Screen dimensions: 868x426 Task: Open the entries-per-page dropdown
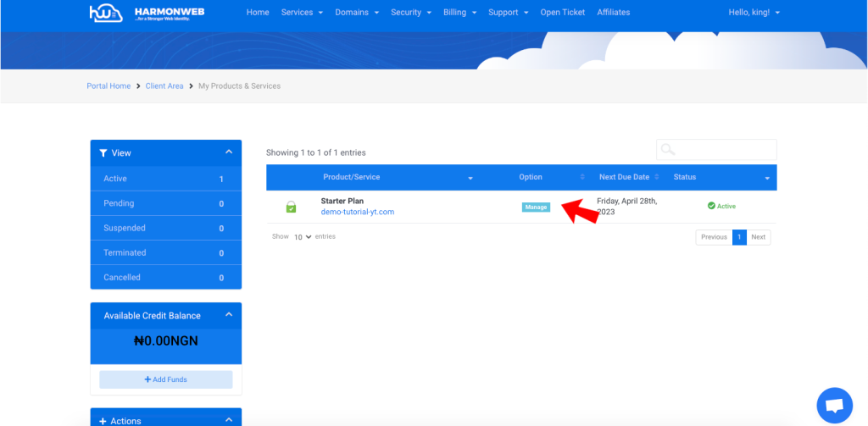pyautogui.click(x=303, y=237)
